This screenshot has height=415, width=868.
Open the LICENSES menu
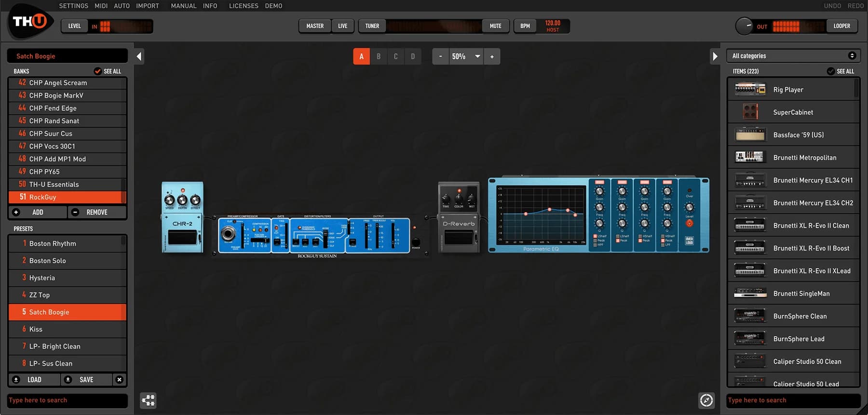pyautogui.click(x=244, y=6)
